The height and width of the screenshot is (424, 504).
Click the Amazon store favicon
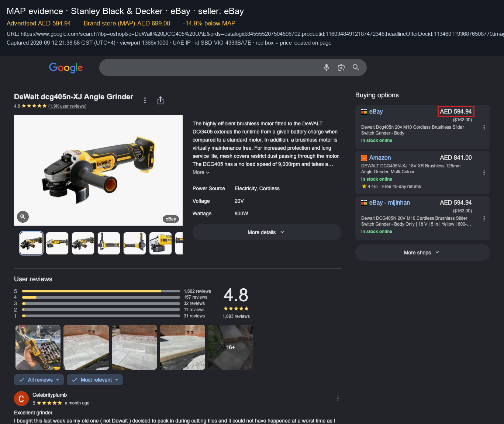tap(364, 158)
